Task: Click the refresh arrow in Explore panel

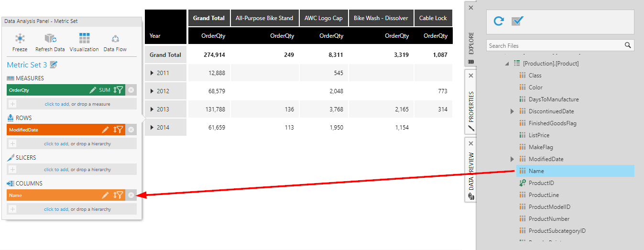Action: coord(499,21)
